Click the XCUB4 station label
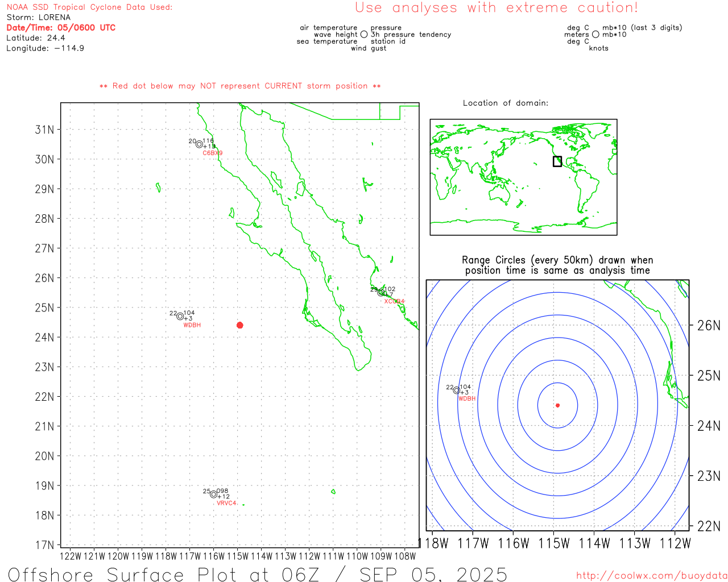728x582 pixels. pos(394,302)
